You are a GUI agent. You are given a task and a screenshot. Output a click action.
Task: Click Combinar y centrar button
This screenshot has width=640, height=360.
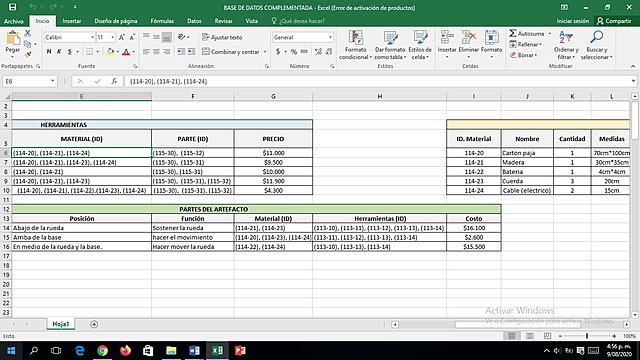click(x=231, y=52)
